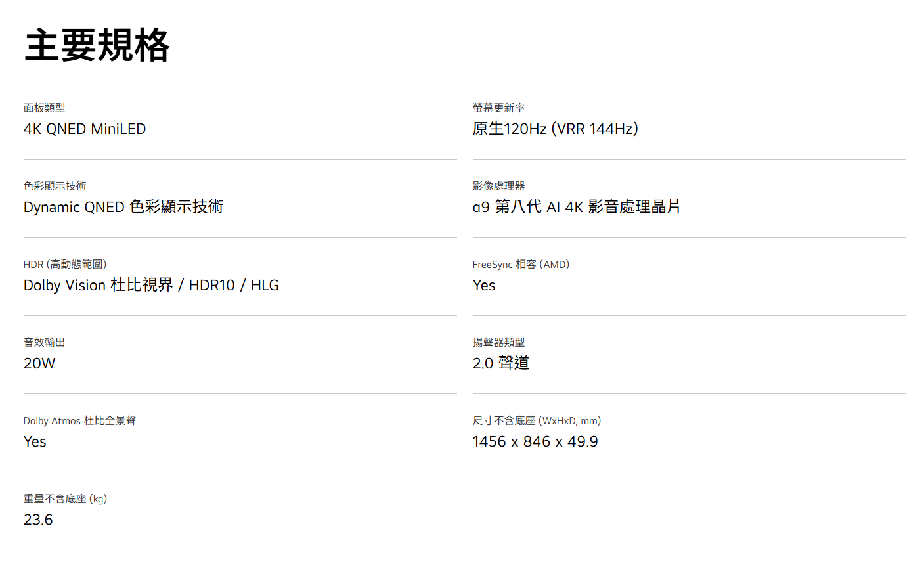Image resolution: width=924 pixels, height=576 pixels.
Task: Click the 面板類型 label
Action: [x=44, y=108]
